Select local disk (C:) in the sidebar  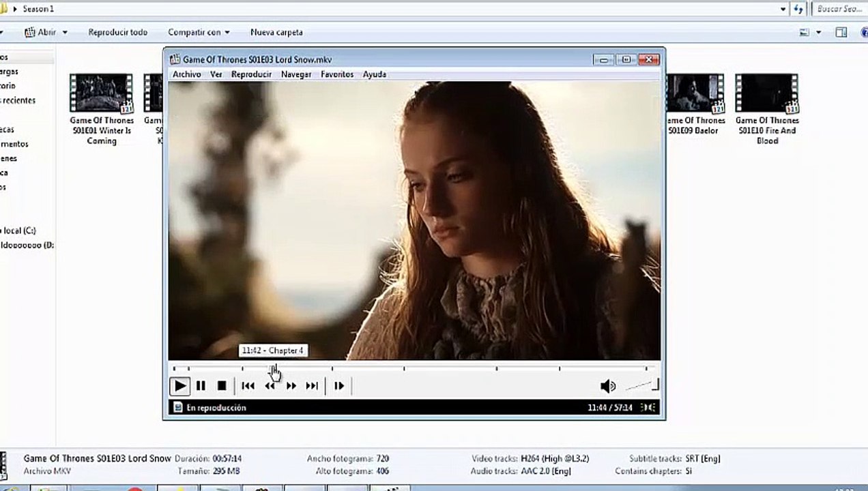click(x=18, y=230)
